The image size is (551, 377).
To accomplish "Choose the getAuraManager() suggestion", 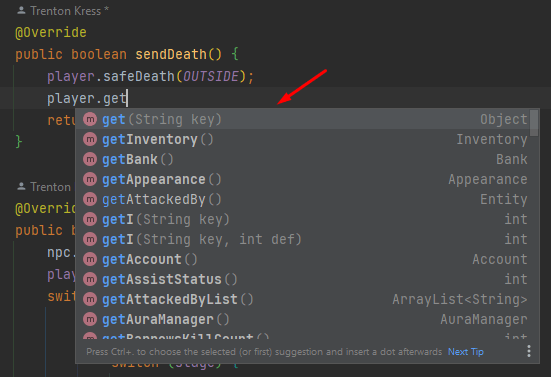I will (303, 320).
